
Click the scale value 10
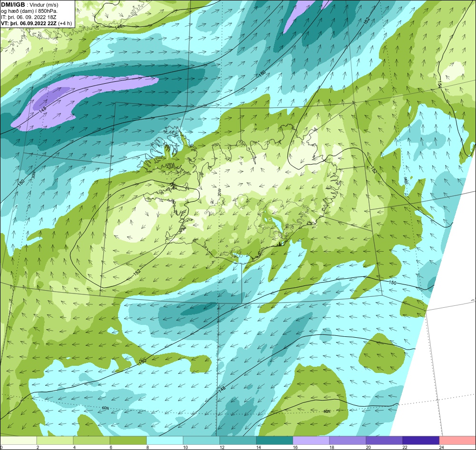pyautogui.click(x=186, y=447)
